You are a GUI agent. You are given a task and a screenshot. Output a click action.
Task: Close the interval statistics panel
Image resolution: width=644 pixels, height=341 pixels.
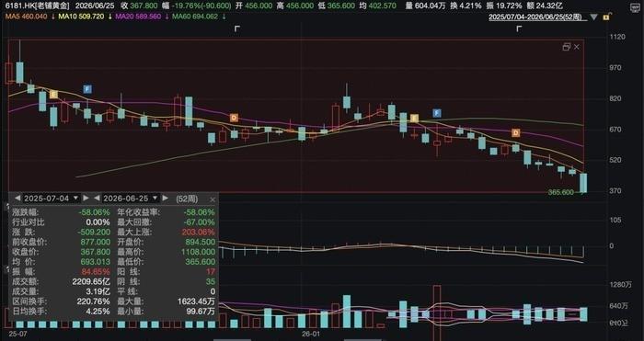[213, 199]
